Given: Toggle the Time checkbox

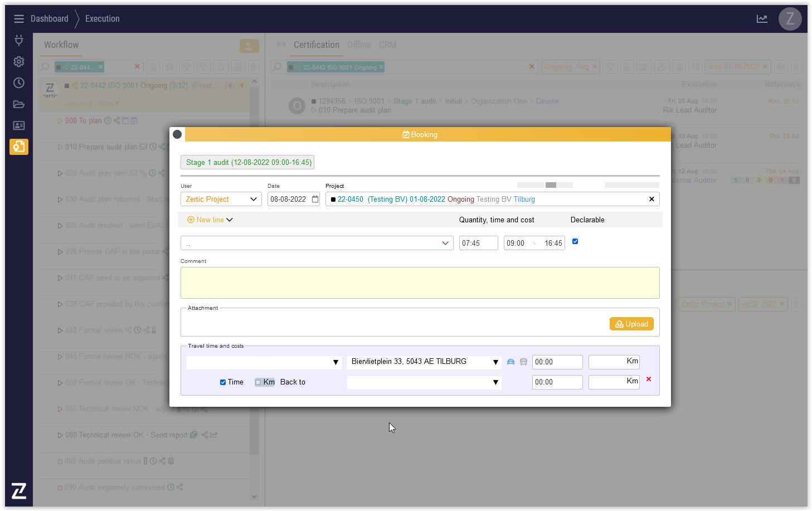Looking at the screenshot, I should 223,382.
